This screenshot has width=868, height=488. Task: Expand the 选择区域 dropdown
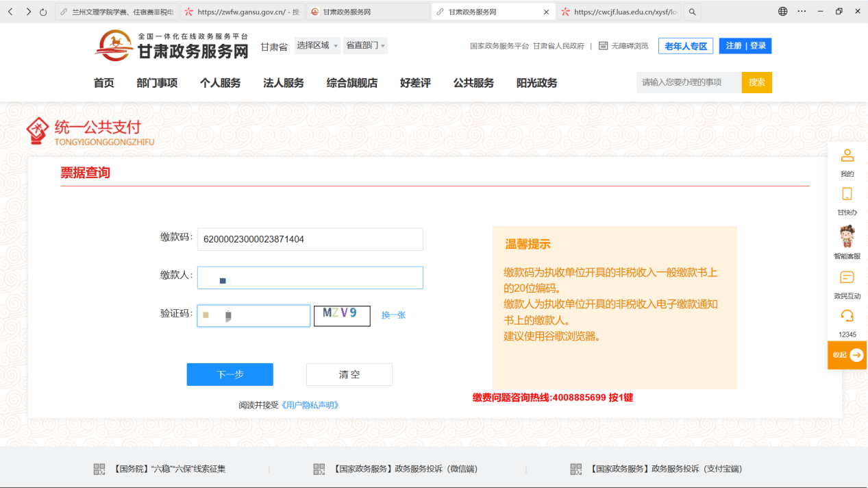[317, 45]
